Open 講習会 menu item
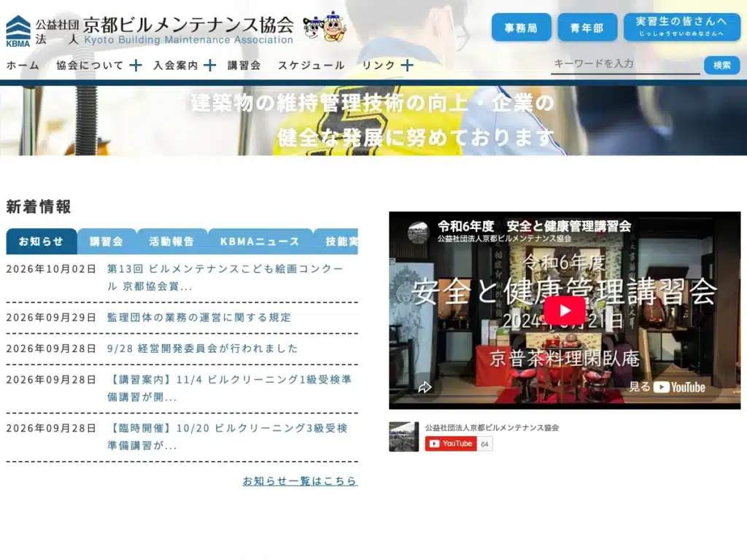747x560 pixels. click(x=244, y=65)
